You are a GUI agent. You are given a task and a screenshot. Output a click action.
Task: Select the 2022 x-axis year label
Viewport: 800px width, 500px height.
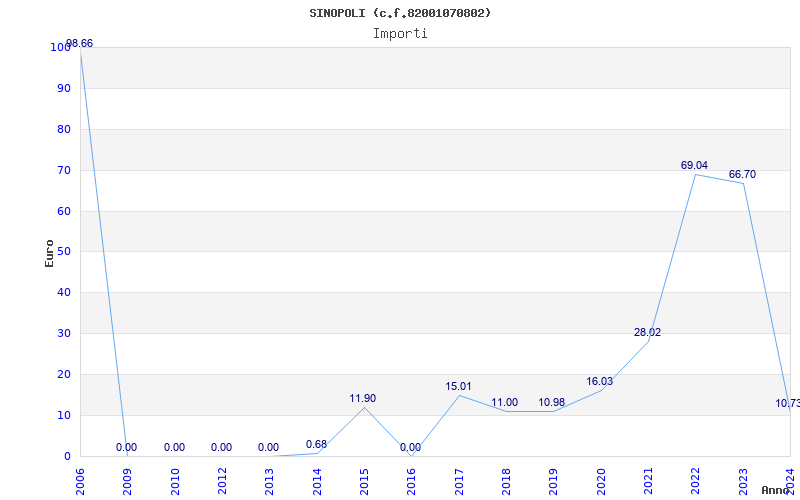695,482
